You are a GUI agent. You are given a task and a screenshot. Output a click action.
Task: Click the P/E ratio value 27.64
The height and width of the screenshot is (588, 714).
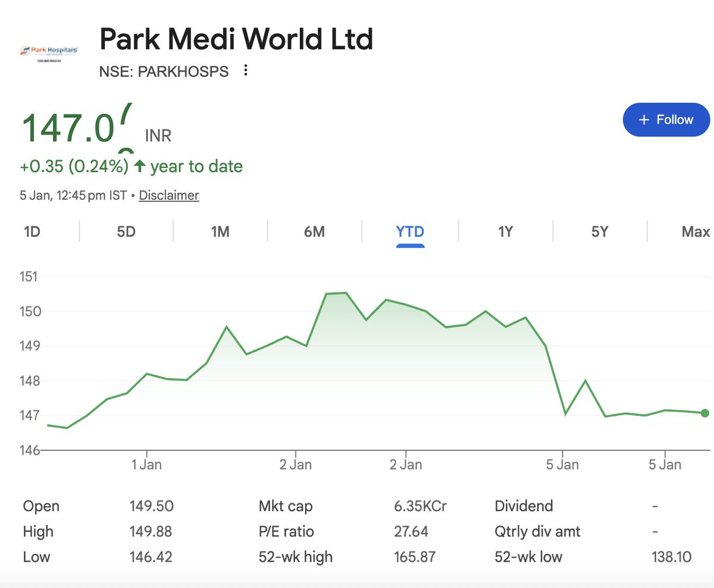[x=411, y=531]
